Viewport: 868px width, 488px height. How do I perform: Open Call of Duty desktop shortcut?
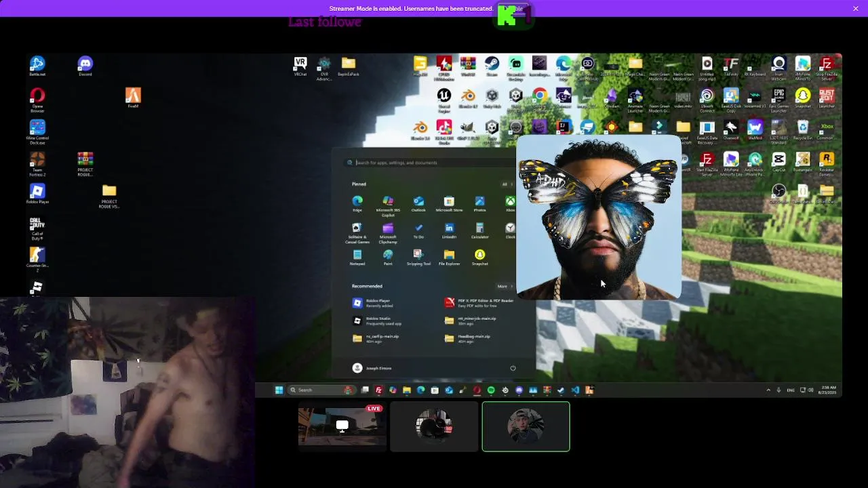click(x=37, y=229)
